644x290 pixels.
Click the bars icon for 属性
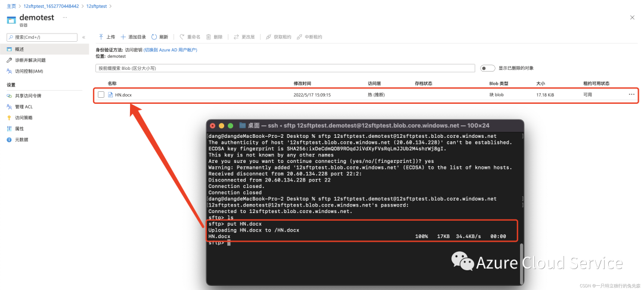point(10,128)
